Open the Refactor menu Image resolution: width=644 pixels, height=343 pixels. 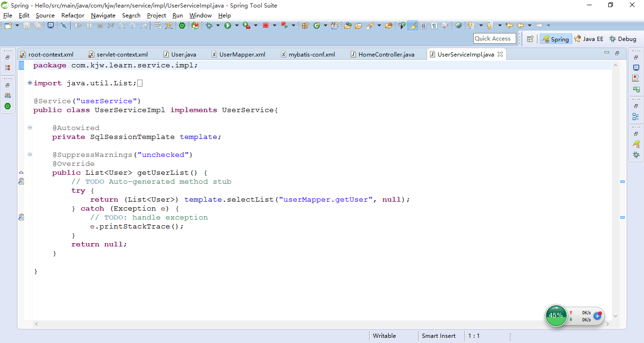[73, 15]
